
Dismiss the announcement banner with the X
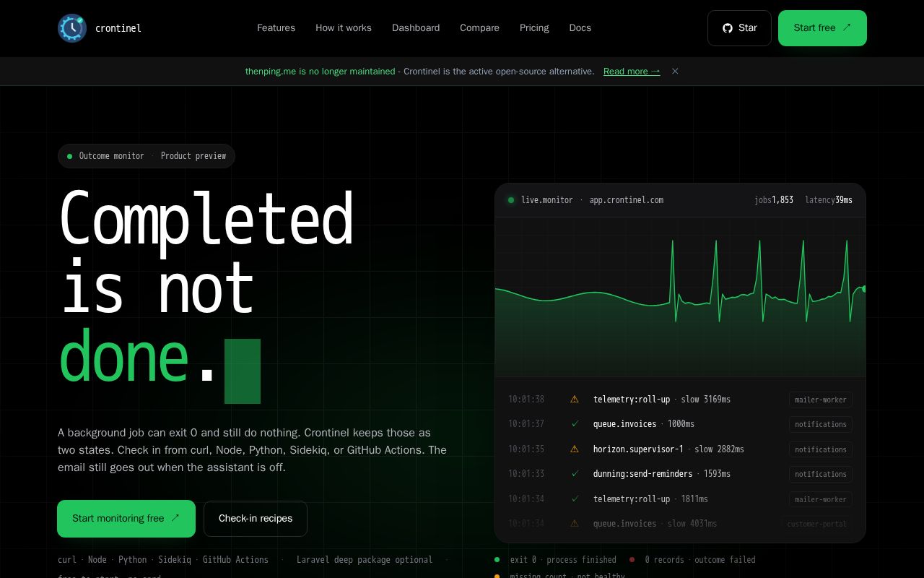pos(675,71)
